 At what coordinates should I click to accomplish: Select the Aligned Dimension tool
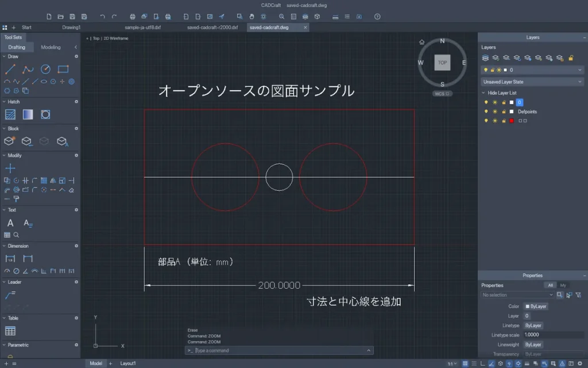[28, 258]
